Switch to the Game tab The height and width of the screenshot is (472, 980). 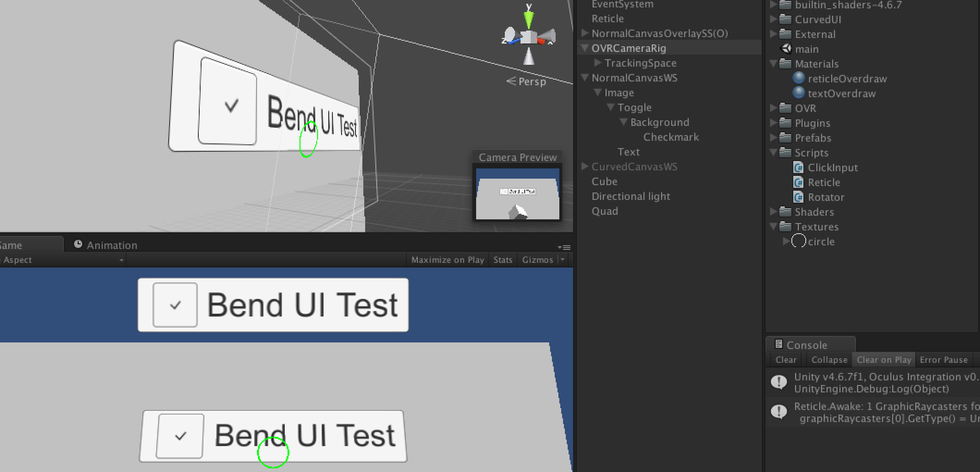click(31, 245)
